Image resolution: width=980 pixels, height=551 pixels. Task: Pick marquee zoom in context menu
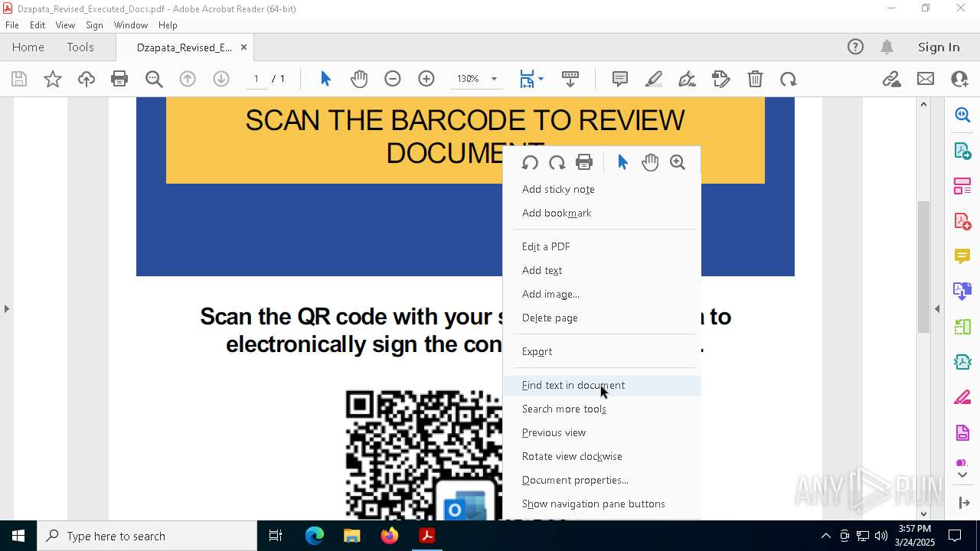click(x=678, y=162)
